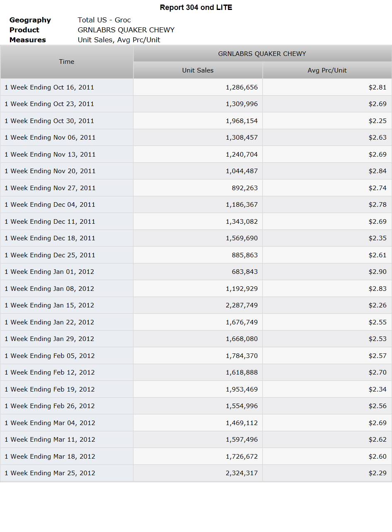Select row 1 Week Ending Mar 11, 2012
Image resolution: width=392 pixels, height=532 pixels.
(196, 440)
